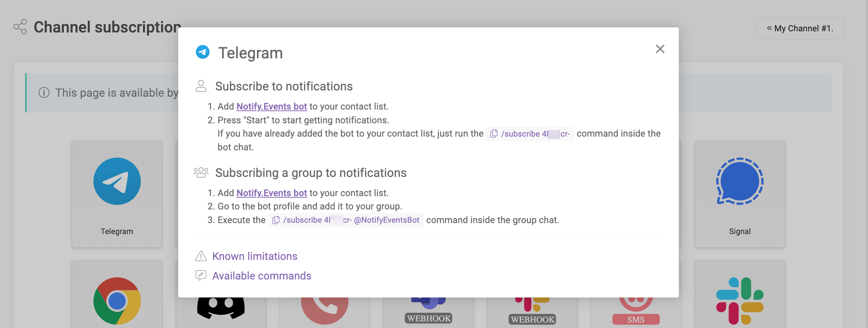Viewport: 868px width, 328px height.
Task: Open Notify.Events bot link under Subscribe to notifications
Action: [271, 106]
